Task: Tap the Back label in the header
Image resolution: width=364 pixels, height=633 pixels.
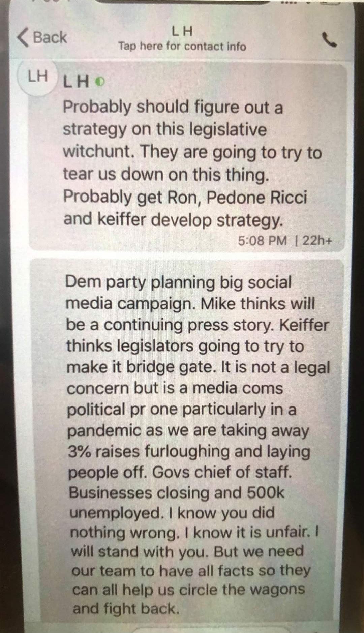Action: (50, 37)
